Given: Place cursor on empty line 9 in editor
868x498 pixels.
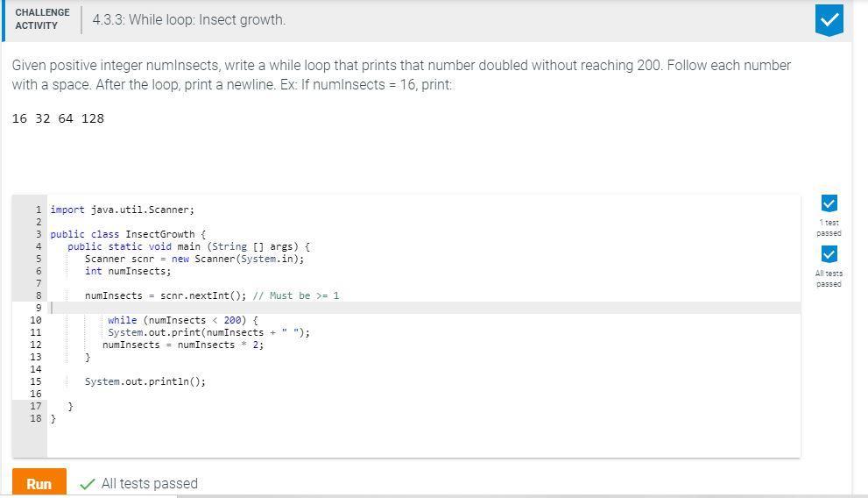Looking at the screenshot, I should point(423,308).
